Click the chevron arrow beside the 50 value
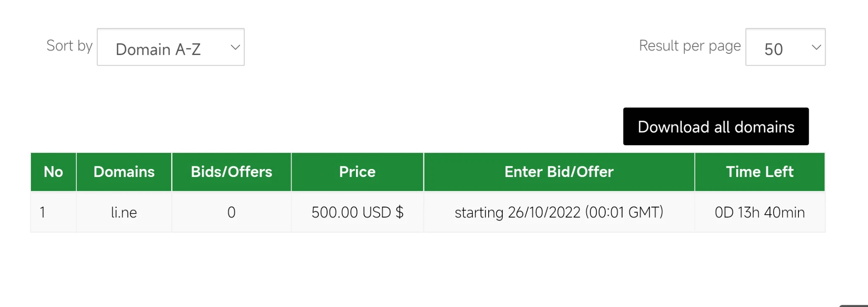 (816, 47)
